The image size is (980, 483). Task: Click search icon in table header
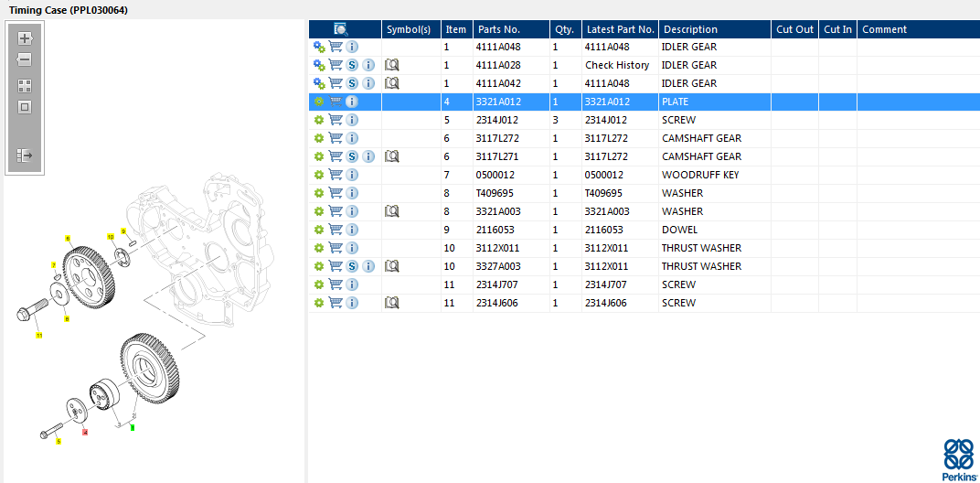[341, 28]
